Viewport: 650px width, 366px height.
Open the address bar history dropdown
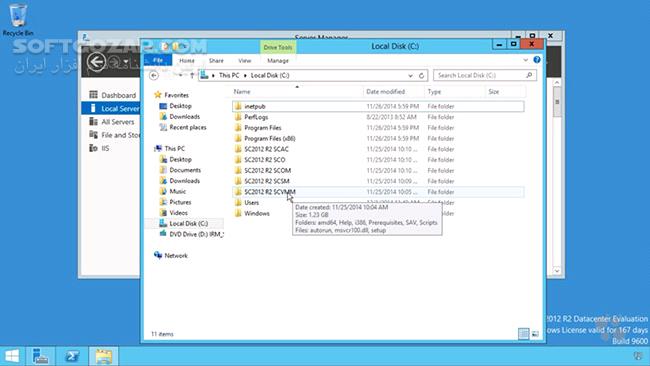410,75
